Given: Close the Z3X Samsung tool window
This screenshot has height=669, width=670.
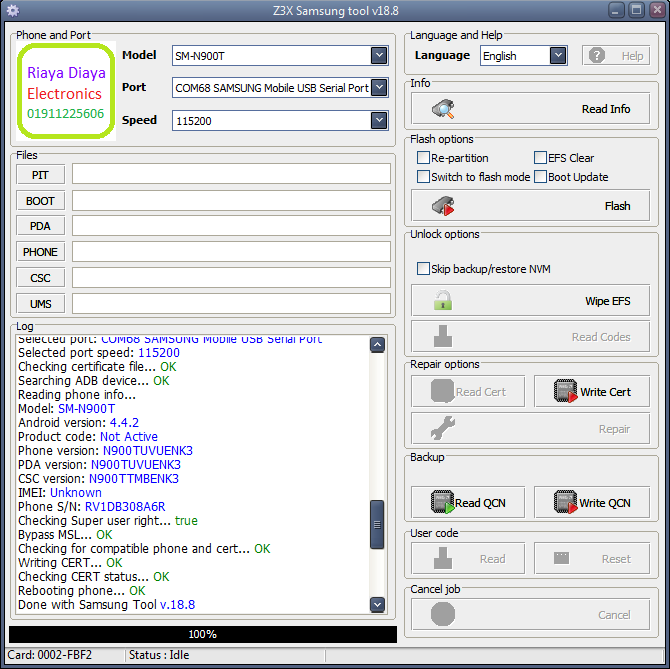Looking at the screenshot, I should (x=657, y=10).
